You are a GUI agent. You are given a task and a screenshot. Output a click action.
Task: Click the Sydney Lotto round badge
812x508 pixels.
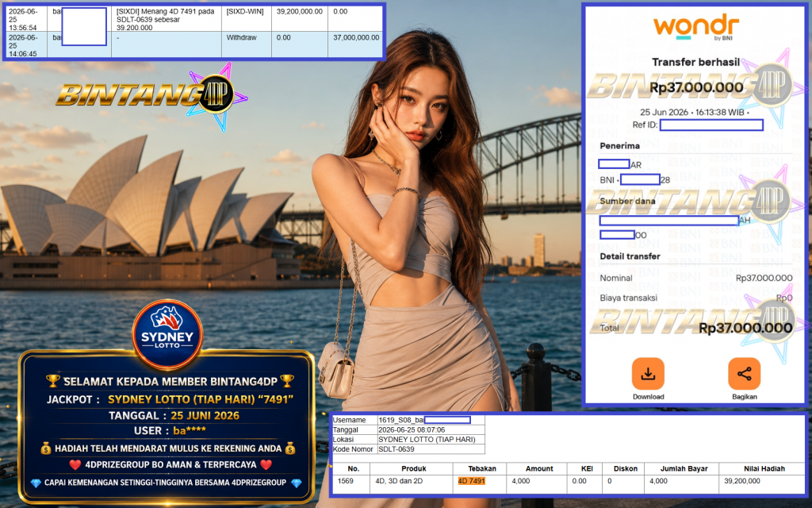point(167,334)
